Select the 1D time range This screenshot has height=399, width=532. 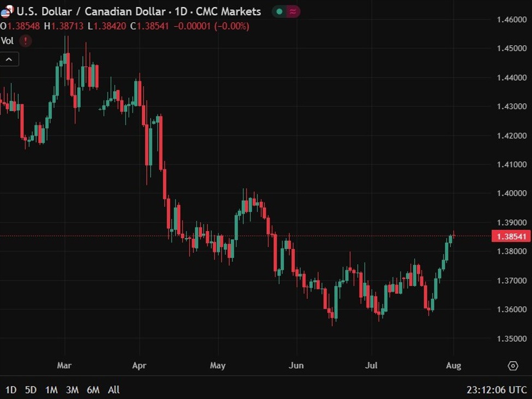(x=11, y=390)
